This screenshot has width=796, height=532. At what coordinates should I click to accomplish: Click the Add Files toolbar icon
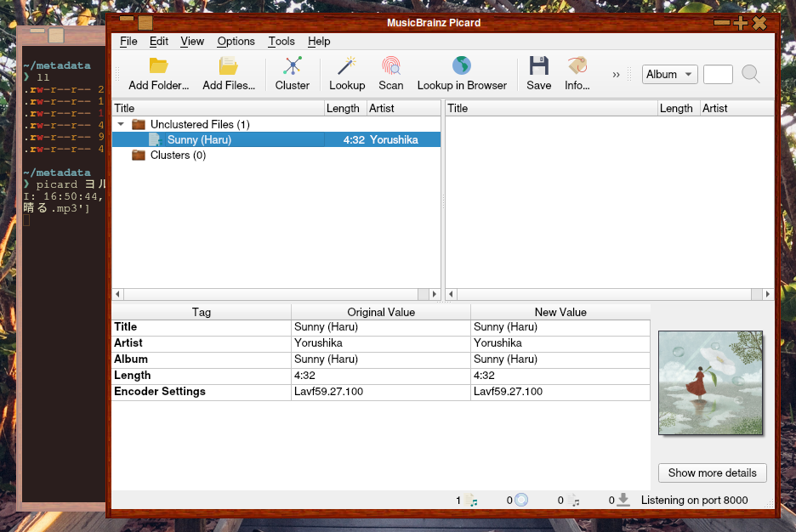click(x=229, y=66)
